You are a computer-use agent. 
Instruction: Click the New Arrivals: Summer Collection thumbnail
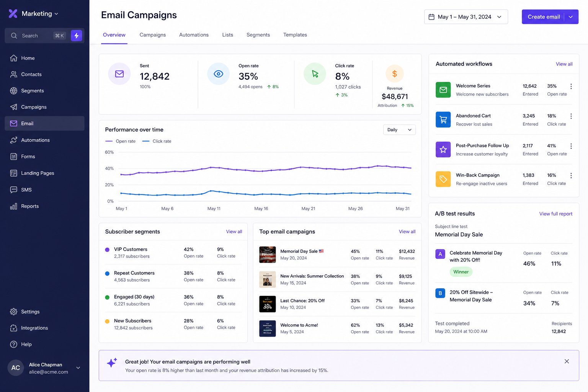tap(268, 279)
